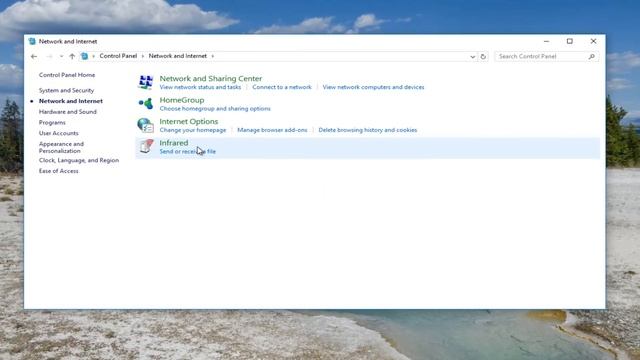640x360 pixels.
Task: Go up one level with Up arrow
Action: pyautogui.click(x=72, y=56)
